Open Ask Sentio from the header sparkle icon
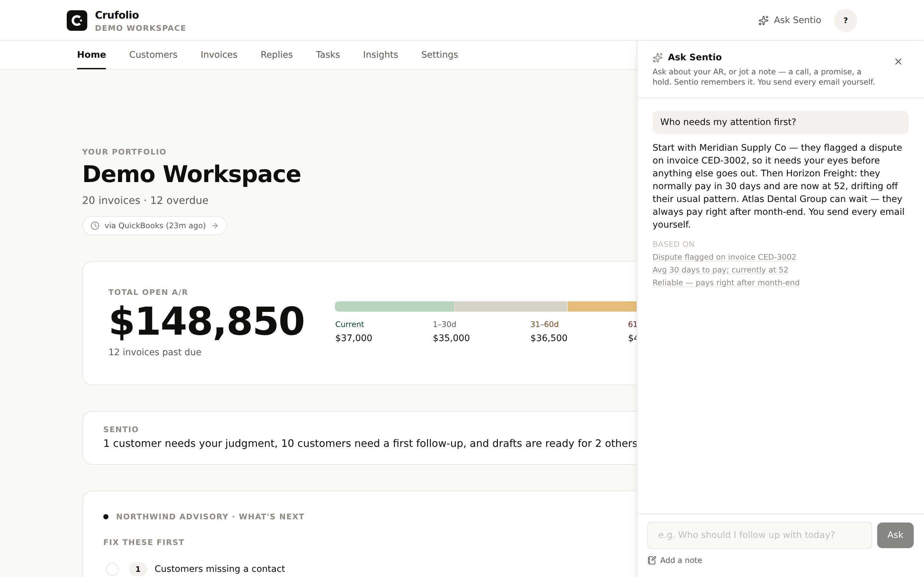 coord(763,20)
